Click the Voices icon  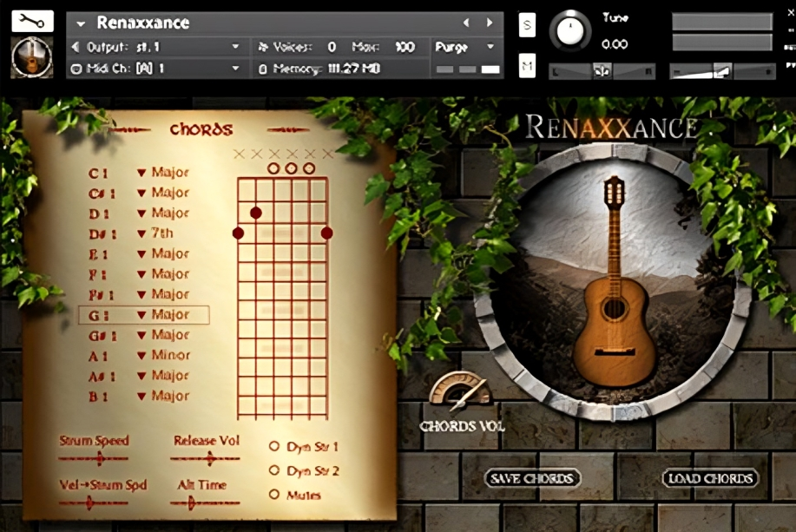pos(262,47)
